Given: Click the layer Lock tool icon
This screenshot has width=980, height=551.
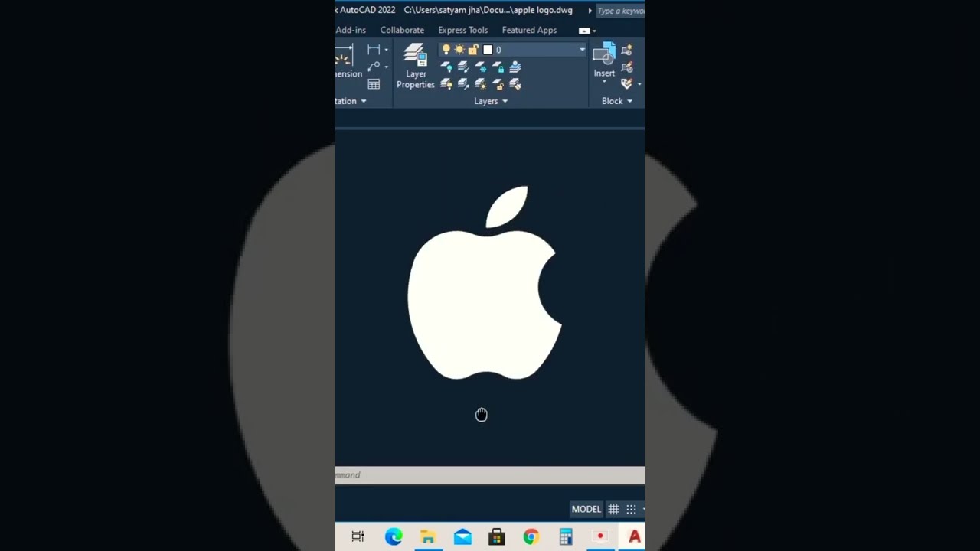Looking at the screenshot, I should [x=498, y=67].
